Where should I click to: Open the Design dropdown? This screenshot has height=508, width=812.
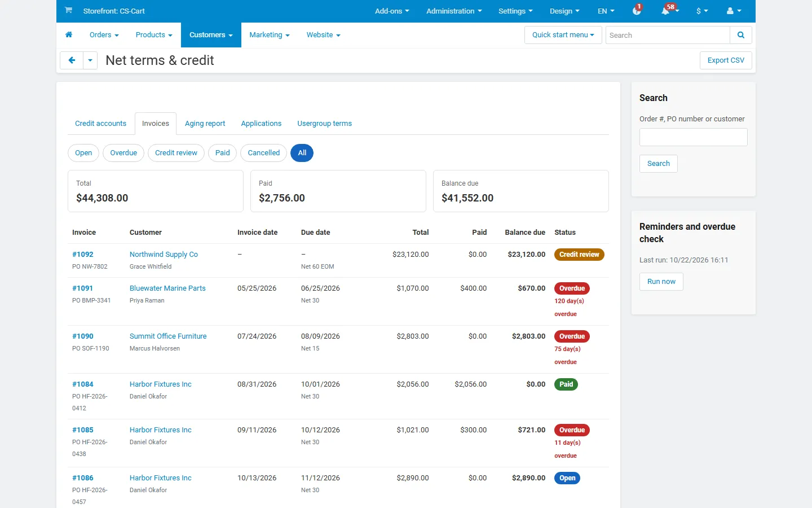564,11
